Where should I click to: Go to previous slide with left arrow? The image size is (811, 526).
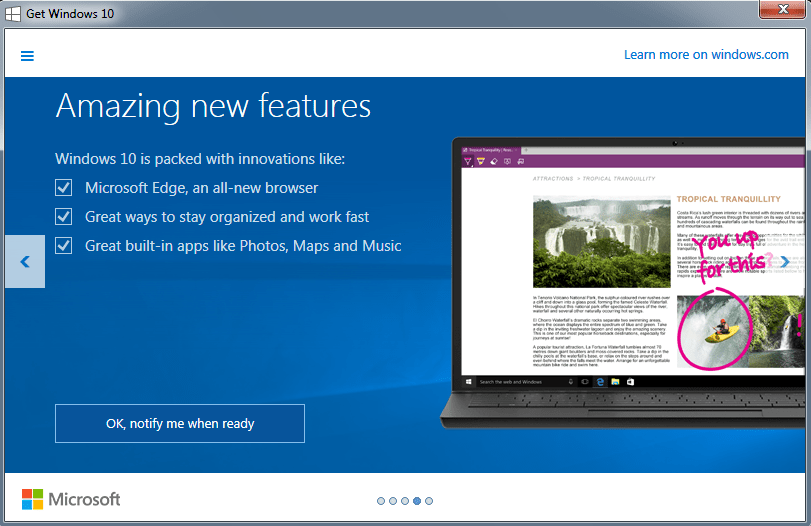25,262
